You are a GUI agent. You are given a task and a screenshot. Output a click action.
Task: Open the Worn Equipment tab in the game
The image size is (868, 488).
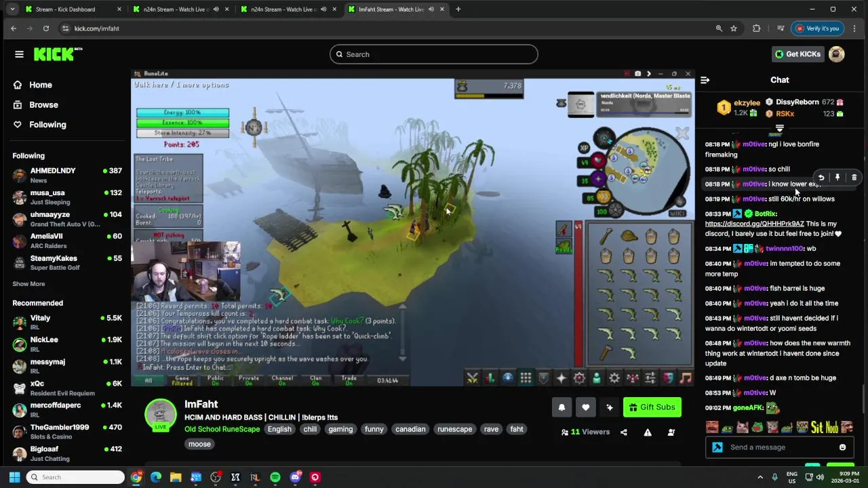pyautogui.click(x=543, y=378)
